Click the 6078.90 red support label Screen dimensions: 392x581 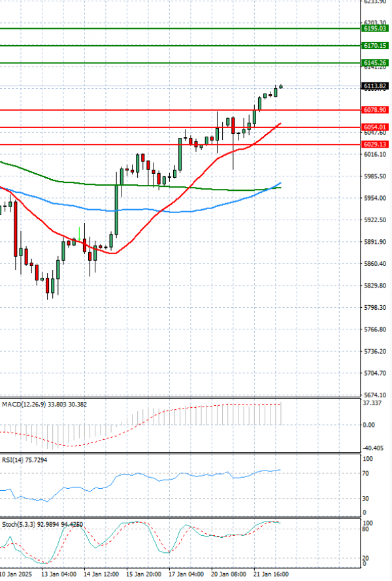375,110
